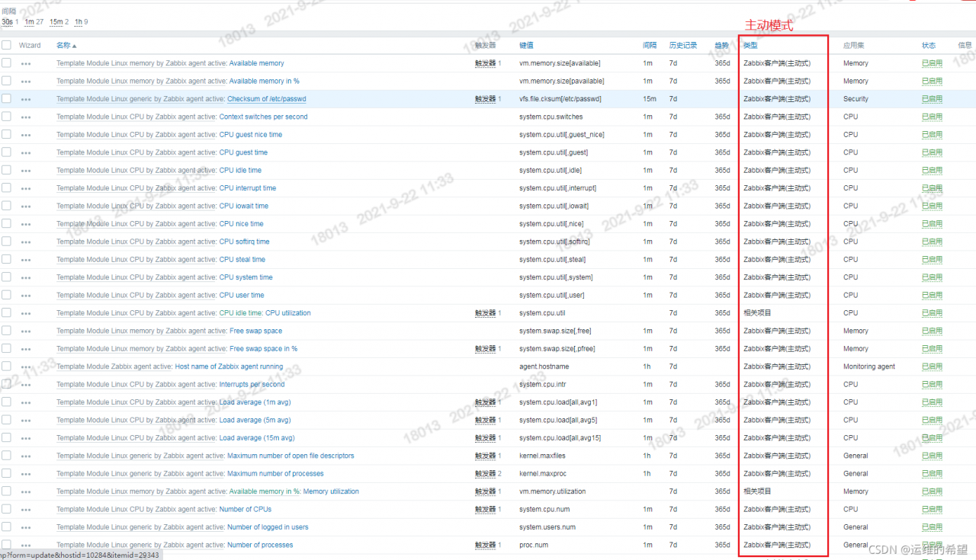976x560 pixels.
Task: Open wizard dots for Number of logged in users
Action: coord(26,528)
